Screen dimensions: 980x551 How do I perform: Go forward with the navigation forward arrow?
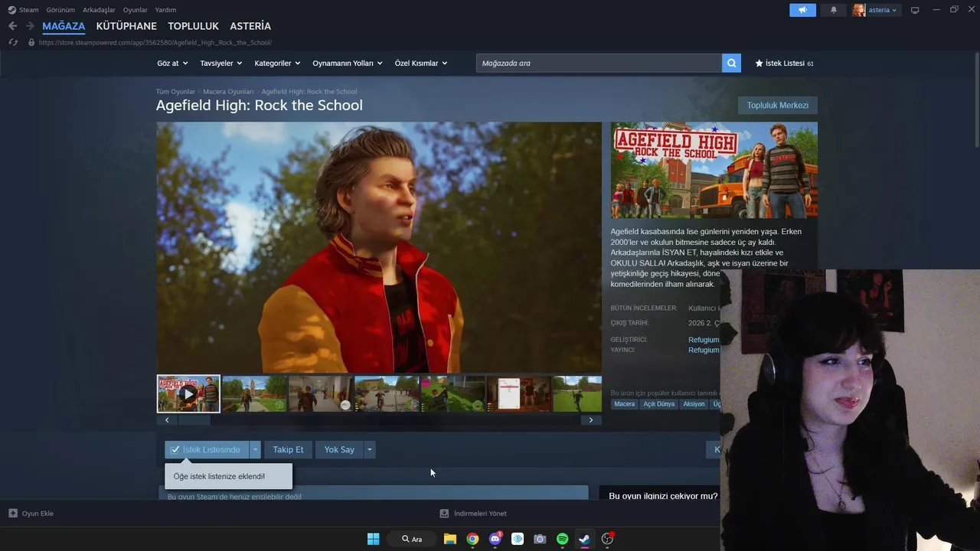point(30,26)
